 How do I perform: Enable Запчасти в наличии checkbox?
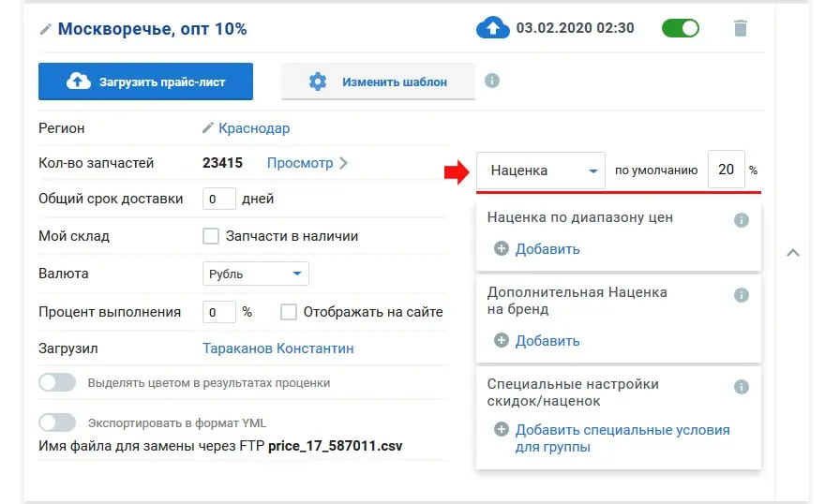pos(211,236)
